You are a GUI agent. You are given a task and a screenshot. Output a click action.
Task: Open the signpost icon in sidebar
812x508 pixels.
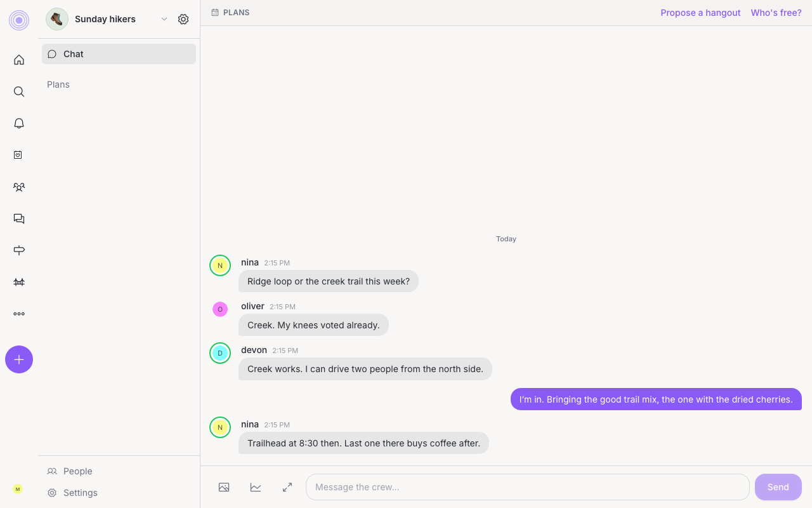coord(19,250)
